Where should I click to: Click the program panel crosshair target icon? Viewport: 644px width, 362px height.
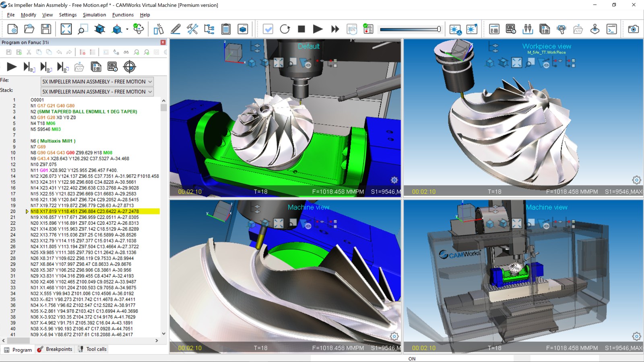130,67
